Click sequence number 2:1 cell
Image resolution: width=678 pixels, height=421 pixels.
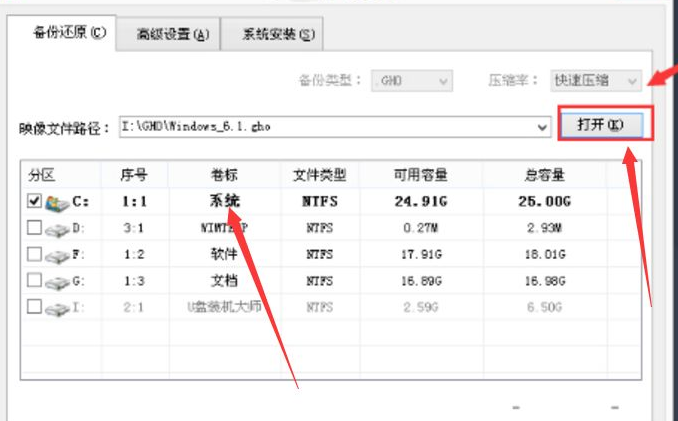point(134,307)
